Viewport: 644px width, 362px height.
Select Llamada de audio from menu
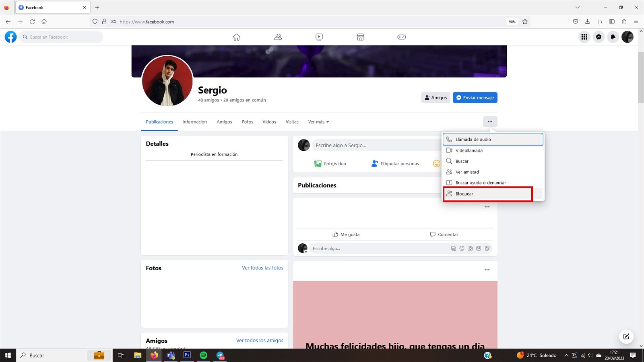click(x=493, y=140)
